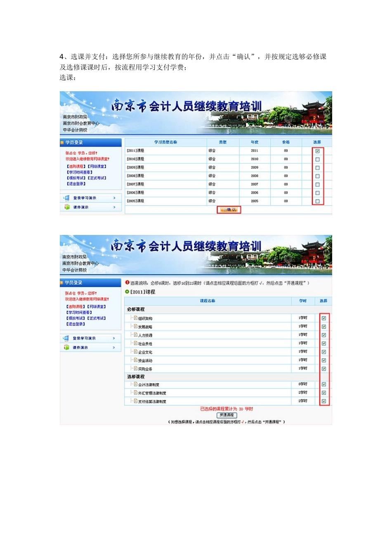Expand 课件演示 arrow on course list page

tap(114, 347)
